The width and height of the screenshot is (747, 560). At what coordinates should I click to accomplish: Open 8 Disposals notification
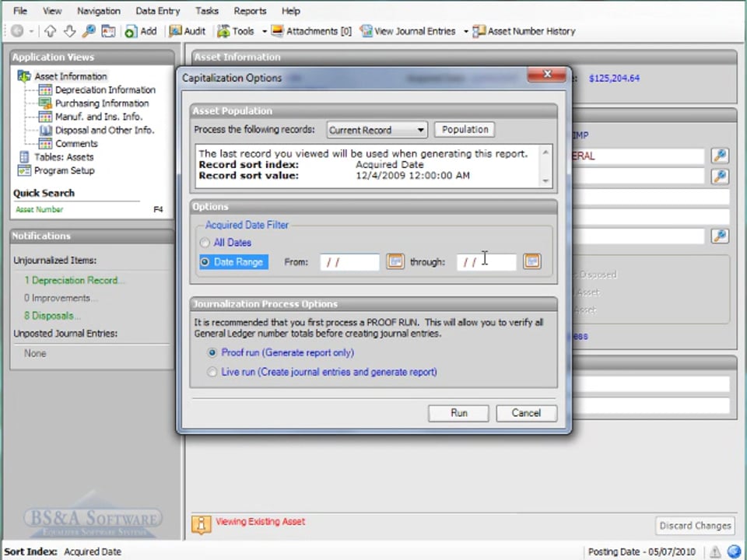coord(52,316)
